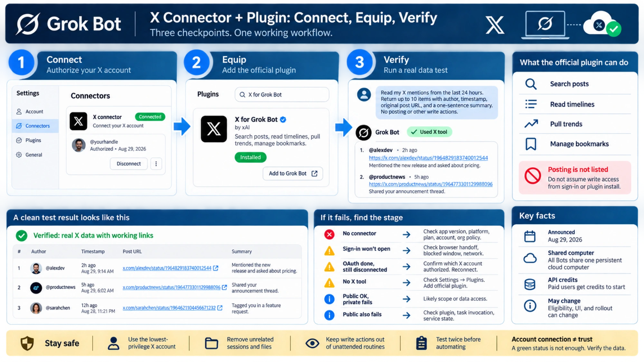This screenshot has height=362, width=644.
Task: Click the green Installed button
Action: tap(250, 157)
